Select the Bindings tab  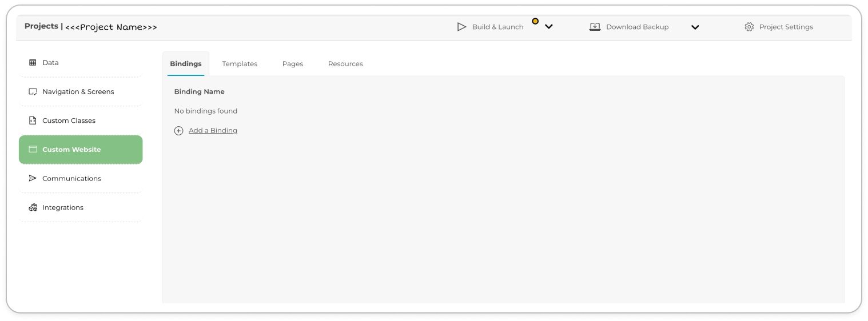(x=186, y=64)
